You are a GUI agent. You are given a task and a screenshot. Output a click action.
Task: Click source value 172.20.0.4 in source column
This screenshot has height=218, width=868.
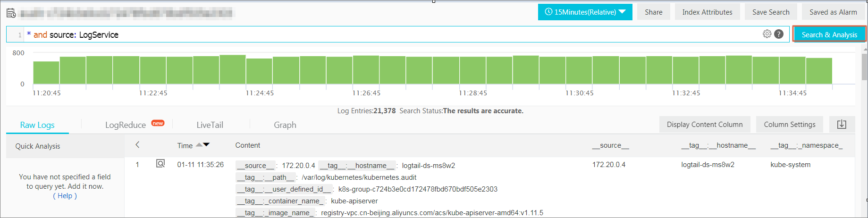tap(609, 165)
